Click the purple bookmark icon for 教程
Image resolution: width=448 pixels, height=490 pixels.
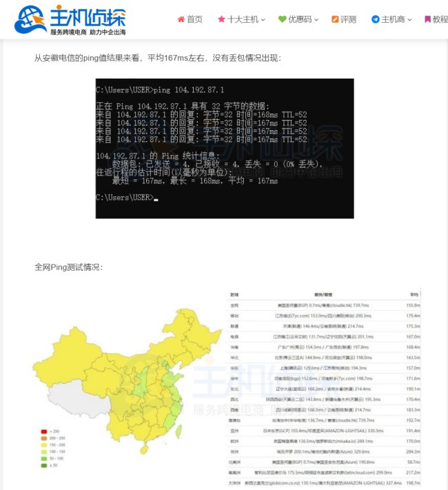click(427, 19)
